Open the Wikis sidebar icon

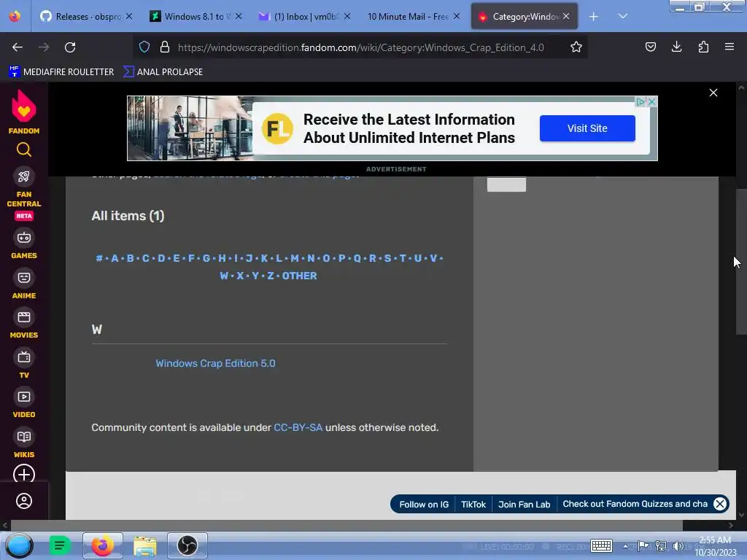click(24, 437)
